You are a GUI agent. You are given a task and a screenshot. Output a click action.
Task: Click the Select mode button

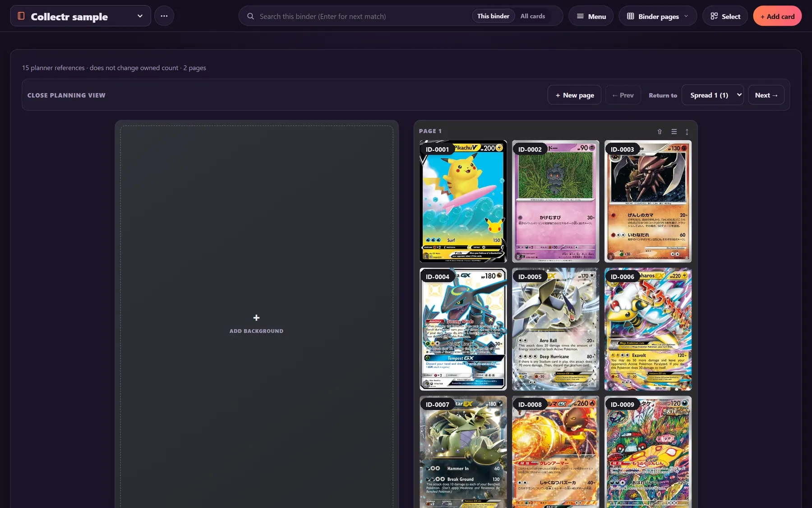coord(725,16)
